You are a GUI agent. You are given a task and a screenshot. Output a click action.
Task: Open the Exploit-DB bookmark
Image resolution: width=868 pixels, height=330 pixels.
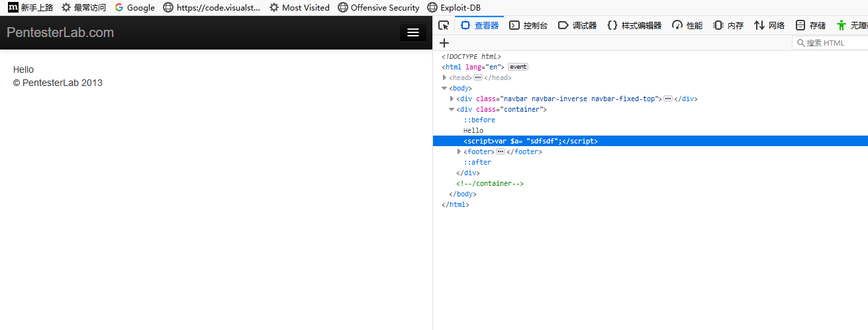tap(454, 7)
